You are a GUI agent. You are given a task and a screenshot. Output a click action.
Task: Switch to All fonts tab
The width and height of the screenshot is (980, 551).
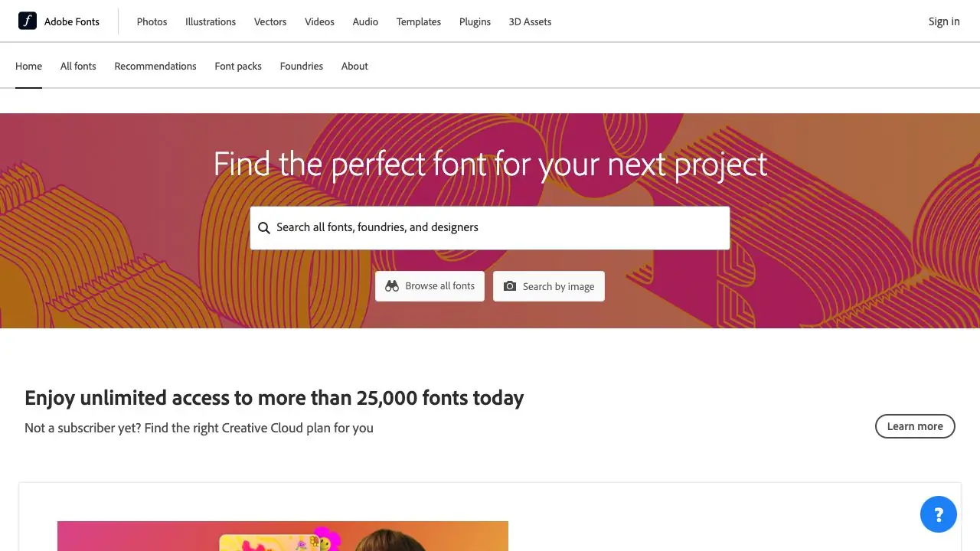pyautogui.click(x=78, y=66)
